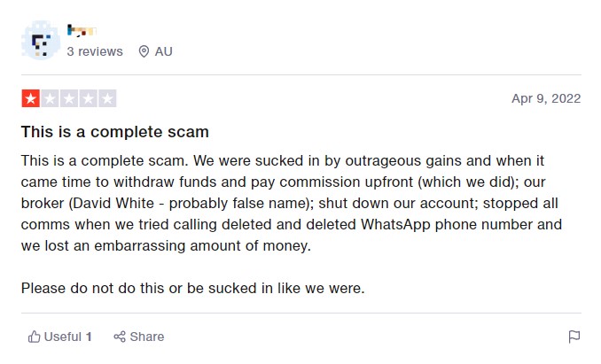The width and height of the screenshot is (601, 364).
Task: Click the location pin icon
Action: 144,51
